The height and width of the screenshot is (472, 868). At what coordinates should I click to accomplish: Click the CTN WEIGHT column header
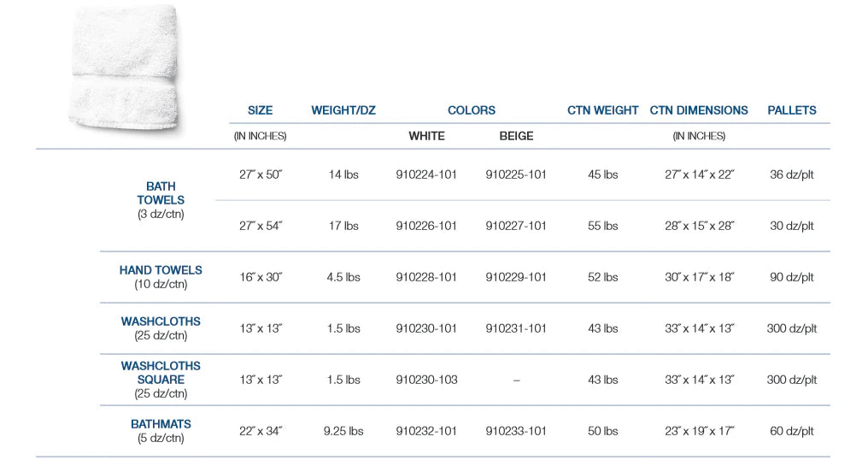click(x=602, y=110)
